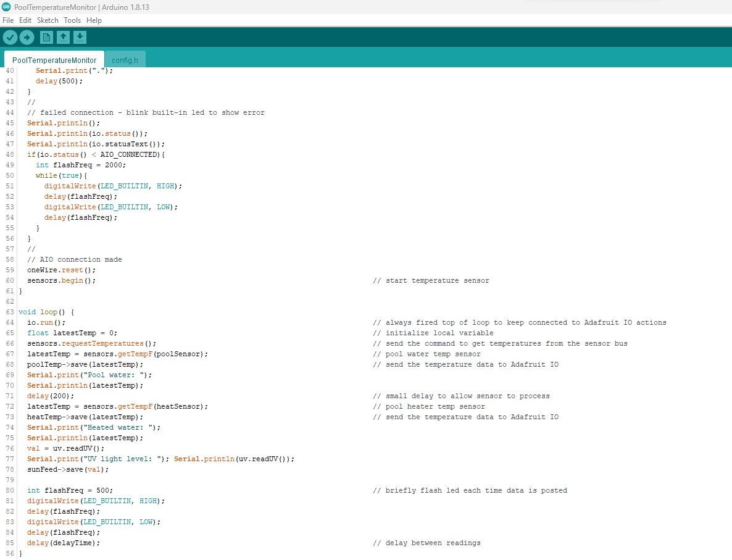
Task: Open the Help menu
Action: [x=94, y=20]
